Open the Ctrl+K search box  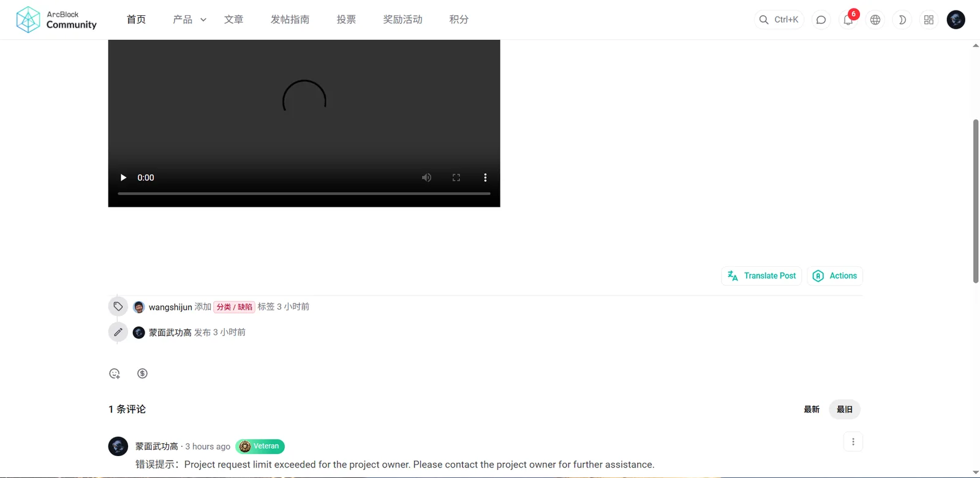[x=778, y=20]
